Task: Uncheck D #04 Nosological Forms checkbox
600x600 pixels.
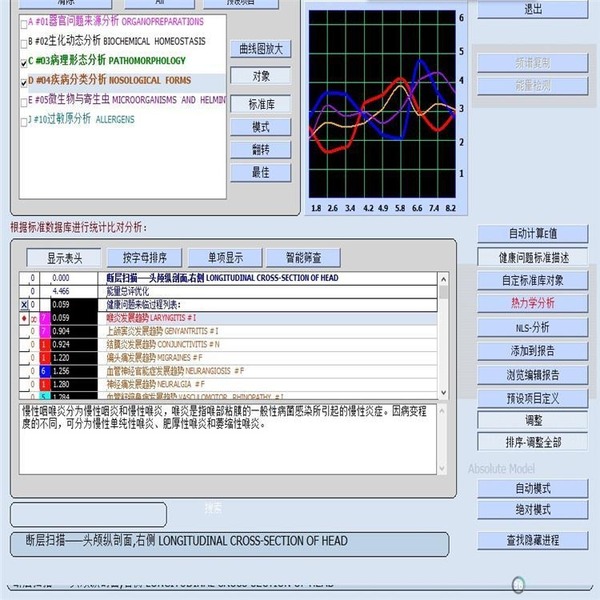Action: coord(24,80)
